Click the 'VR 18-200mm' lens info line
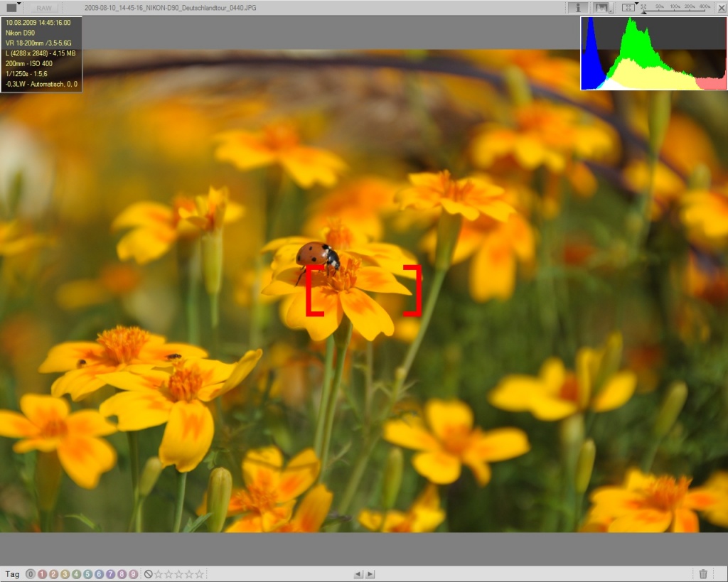Viewport: 728px width, 582px height. pyautogui.click(x=38, y=43)
